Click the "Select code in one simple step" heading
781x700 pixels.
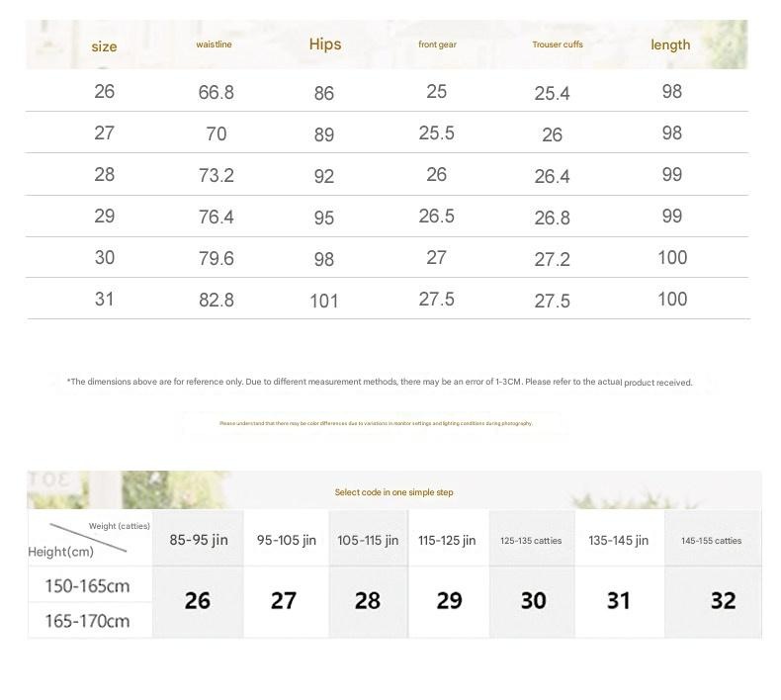[393, 492]
